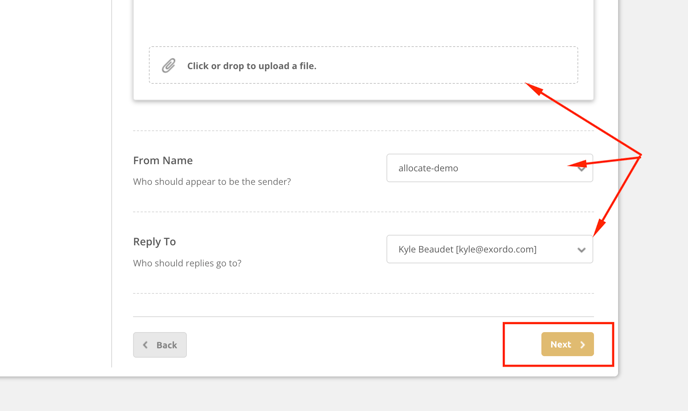The height and width of the screenshot is (411, 688).
Task: Go back with the Back button
Action: 160,345
